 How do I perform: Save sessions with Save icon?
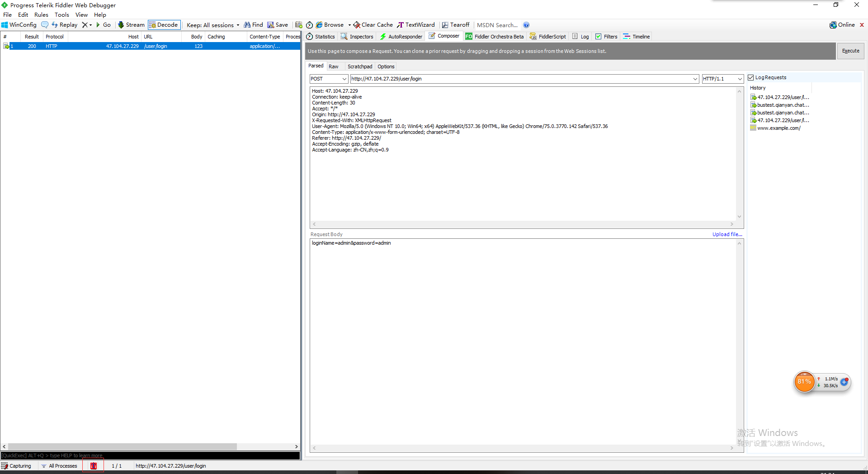pyautogui.click(x=278, y=25)
